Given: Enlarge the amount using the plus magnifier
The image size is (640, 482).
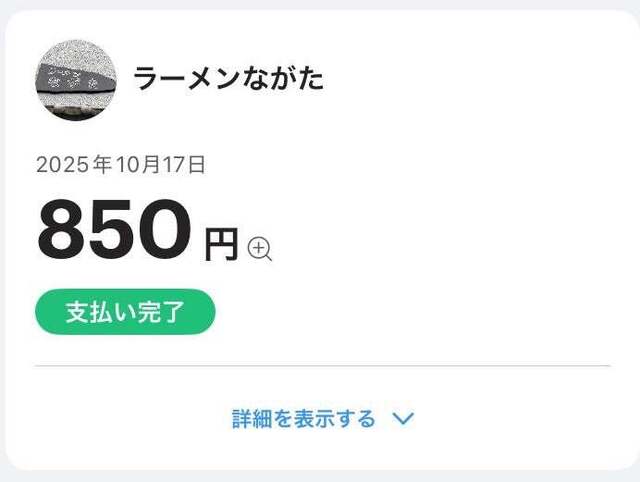Looking at the screenshot, I should pyautogui.click(x=260, y=249).
